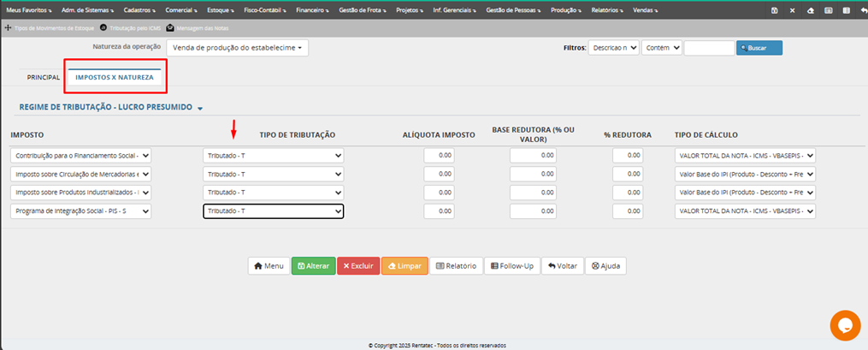Click the filter search text field
Screen dimensions: 868x350
point(708,48)
